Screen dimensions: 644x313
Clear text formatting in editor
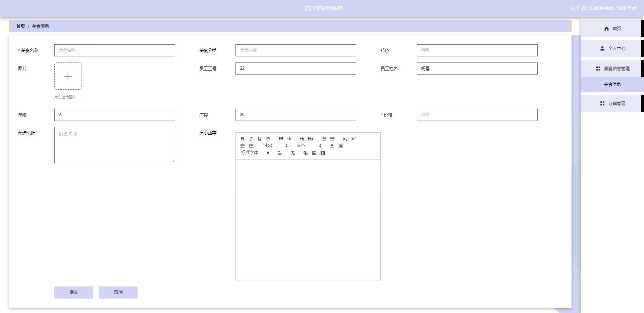(292, 153)
